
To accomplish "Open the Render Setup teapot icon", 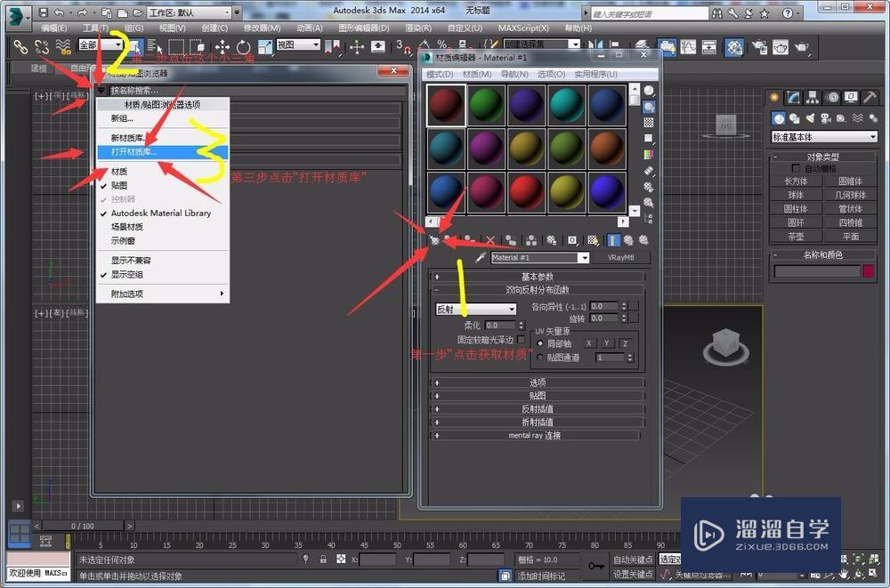I will (x=759, y=47).
